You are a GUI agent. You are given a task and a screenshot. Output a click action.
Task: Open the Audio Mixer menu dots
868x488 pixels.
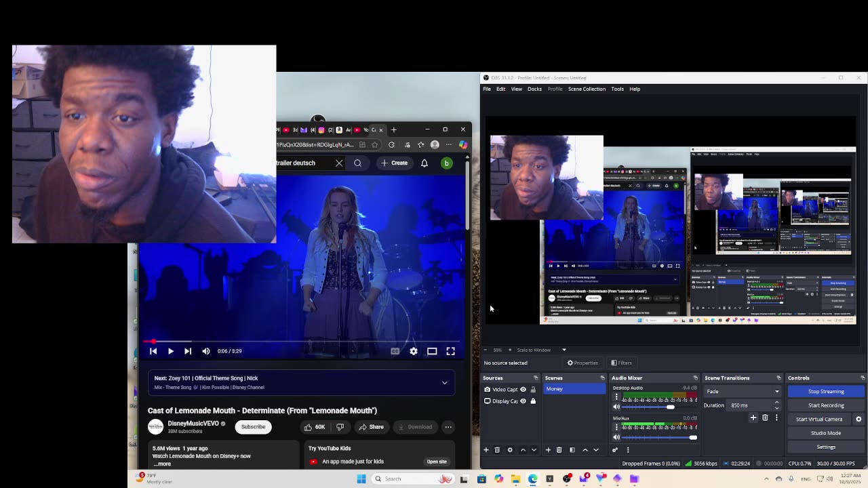point(628,450)
